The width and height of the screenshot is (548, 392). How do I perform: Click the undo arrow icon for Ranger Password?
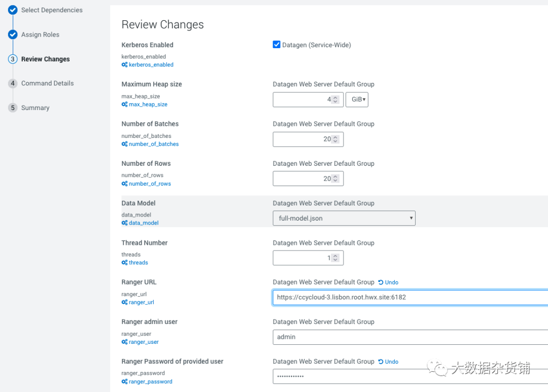point(381,362)
